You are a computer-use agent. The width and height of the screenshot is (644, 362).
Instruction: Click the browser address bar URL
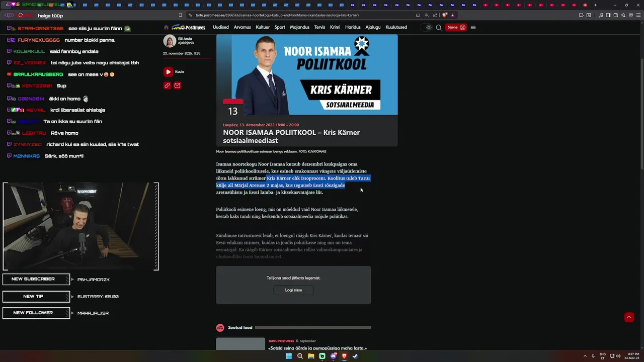point(277,15)
